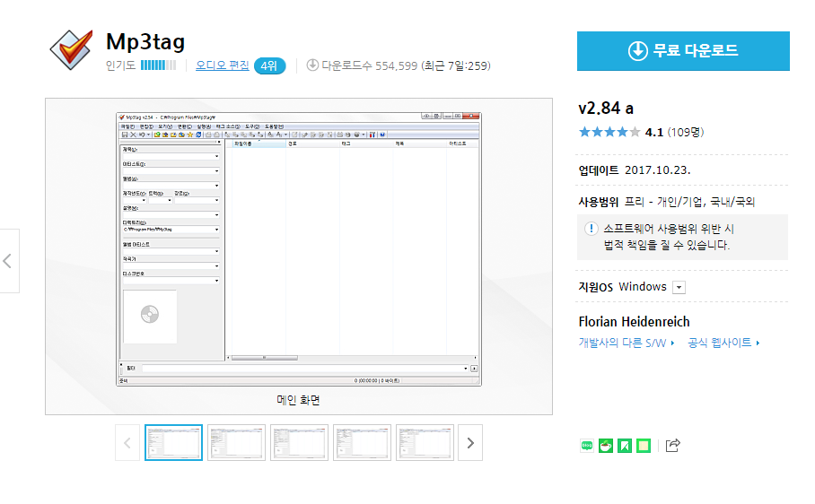Open the external share arrow icon

672,446
